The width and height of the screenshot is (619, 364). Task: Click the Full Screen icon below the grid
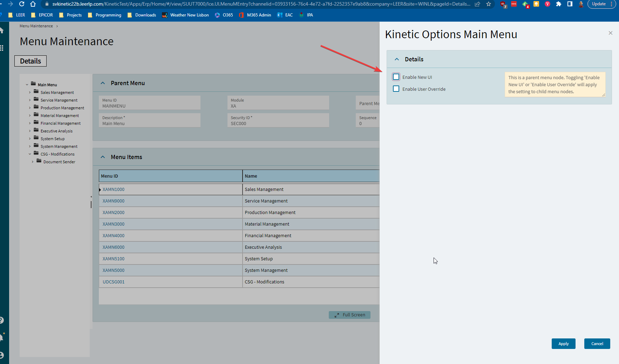click(x=337, y=315)
